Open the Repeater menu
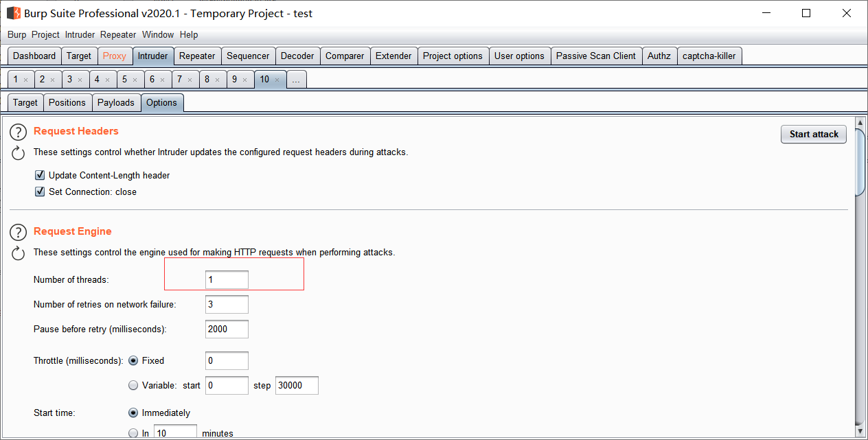The height and width of the screenshot is (440, 868). (118, 34)
